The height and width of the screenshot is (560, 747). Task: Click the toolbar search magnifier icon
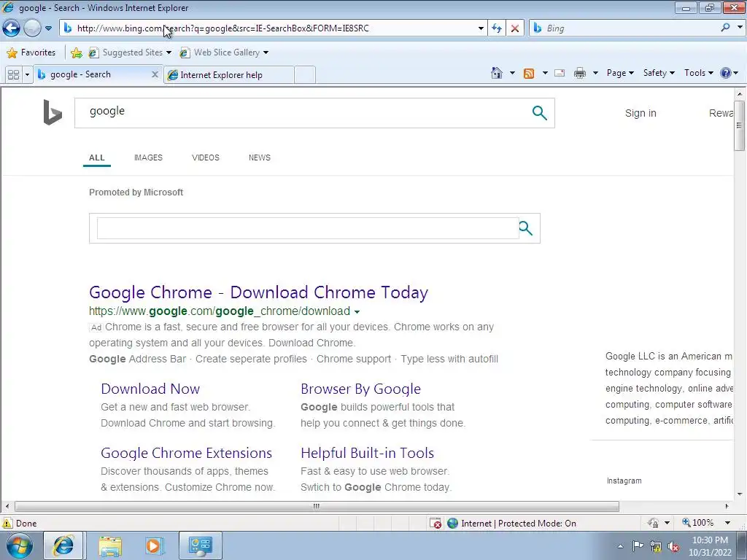pyautogui.click(x=726, y=28)
